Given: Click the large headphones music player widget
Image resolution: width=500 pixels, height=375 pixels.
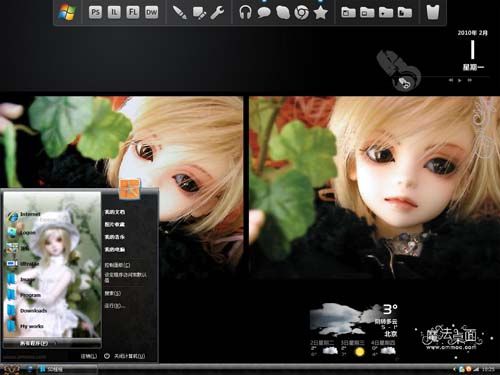Looking at the screenshot, I should click(399, 70).
